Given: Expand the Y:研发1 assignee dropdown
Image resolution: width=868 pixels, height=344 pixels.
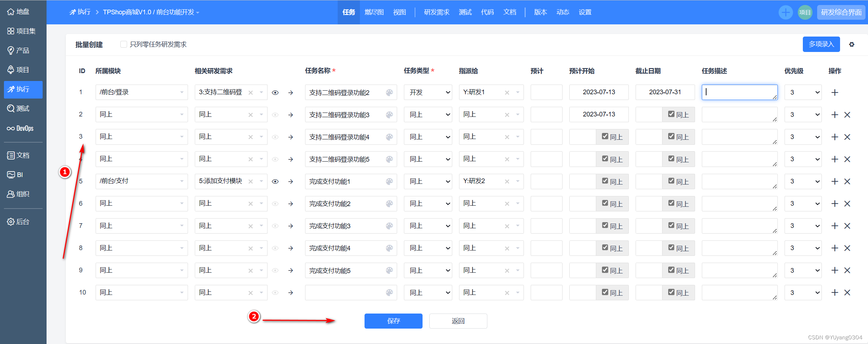Looking at the screenshot, I should point(518,92).
